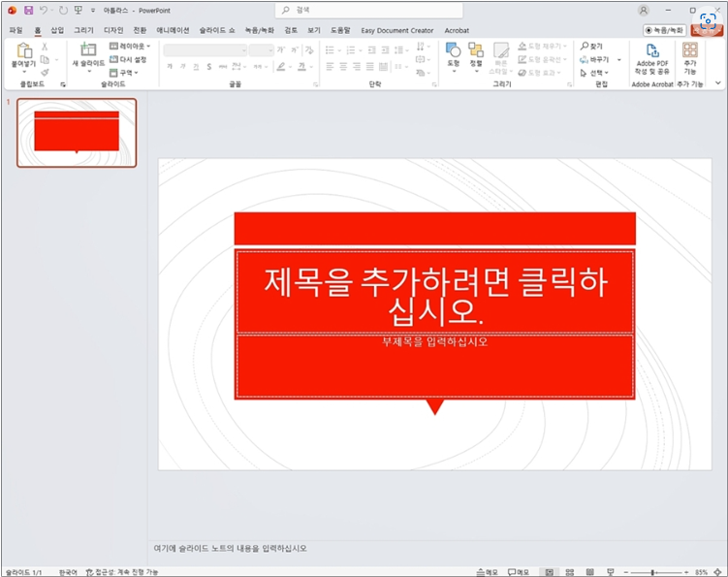
Task: Expand the Select (선택) dropdown
Action: coord(593,72)
